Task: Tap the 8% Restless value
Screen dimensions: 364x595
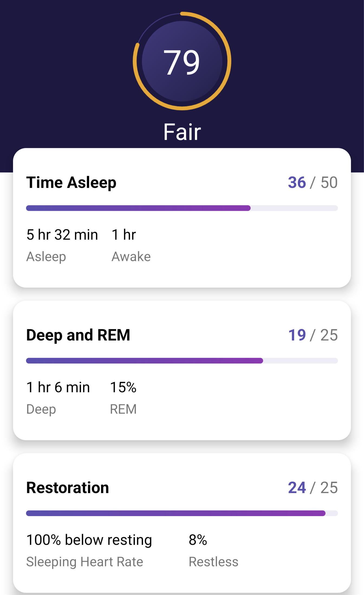Action: (x=198, y=540)
